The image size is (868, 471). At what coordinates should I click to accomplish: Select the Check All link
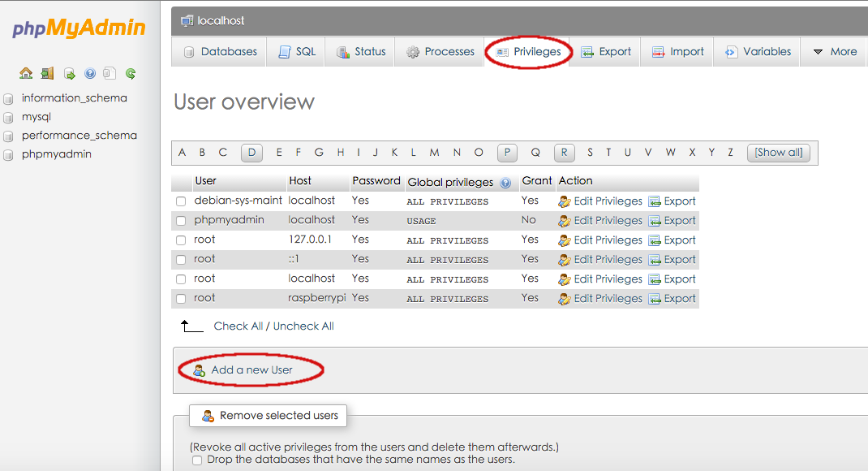238,326
